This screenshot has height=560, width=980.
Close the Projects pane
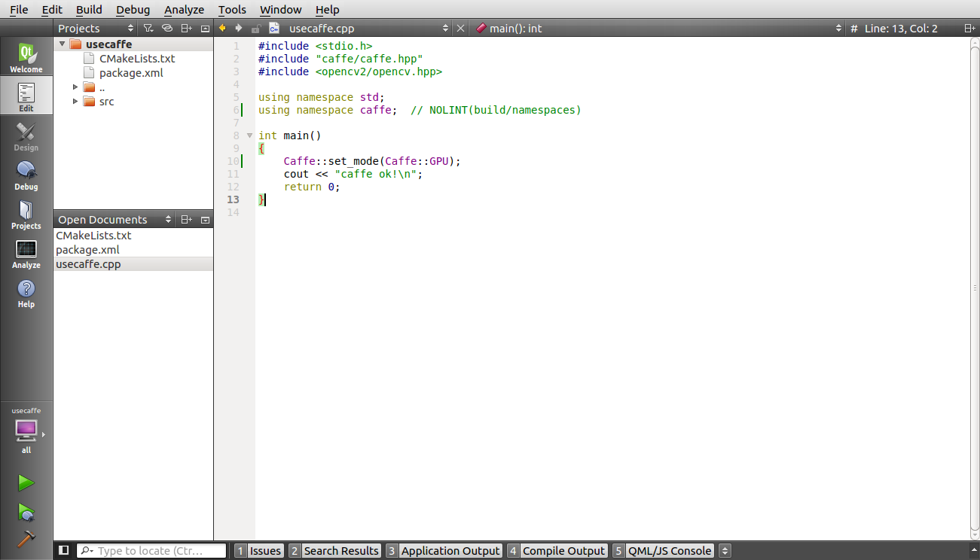point(205,28)
